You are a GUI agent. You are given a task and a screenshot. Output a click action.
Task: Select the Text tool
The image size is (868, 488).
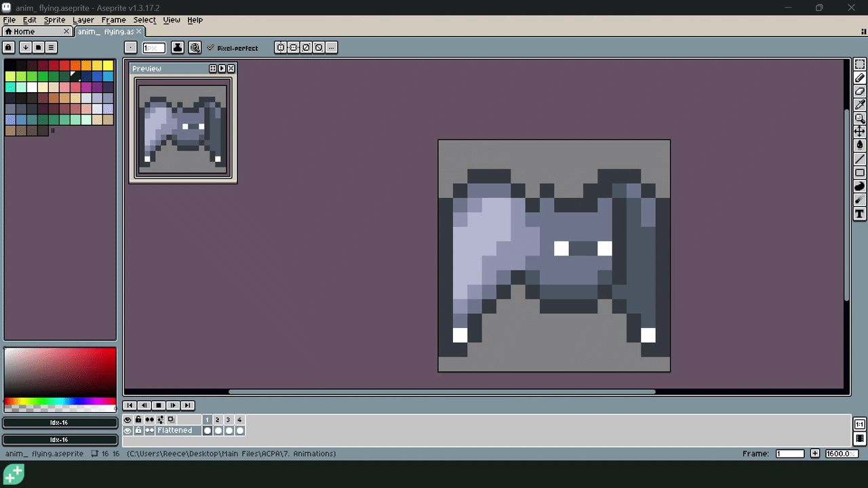click(860, 213)
